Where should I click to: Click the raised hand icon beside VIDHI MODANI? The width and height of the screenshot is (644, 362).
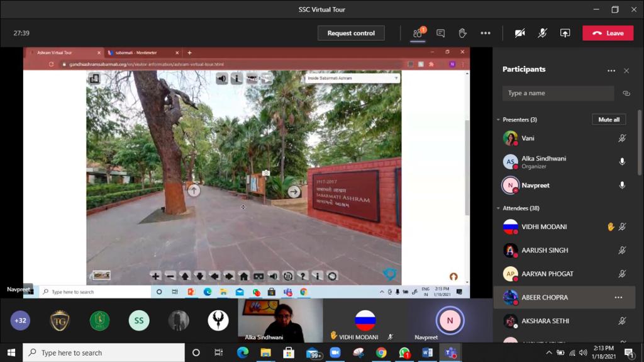(x=611, y=226)
